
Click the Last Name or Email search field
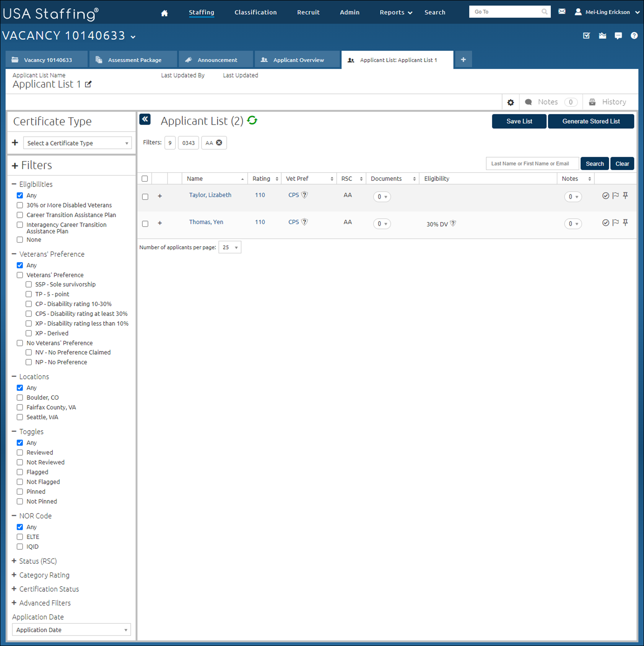coord(532,163)
